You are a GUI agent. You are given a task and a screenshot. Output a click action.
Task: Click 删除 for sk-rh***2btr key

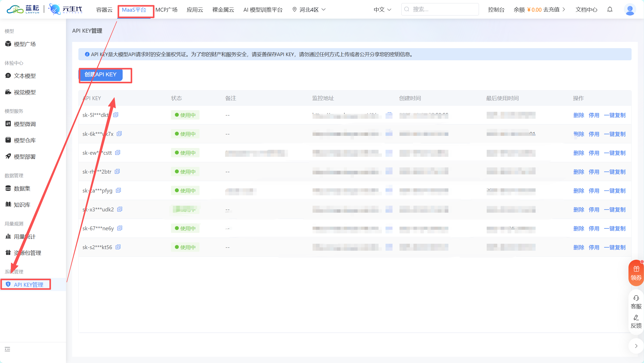point(579,172)
